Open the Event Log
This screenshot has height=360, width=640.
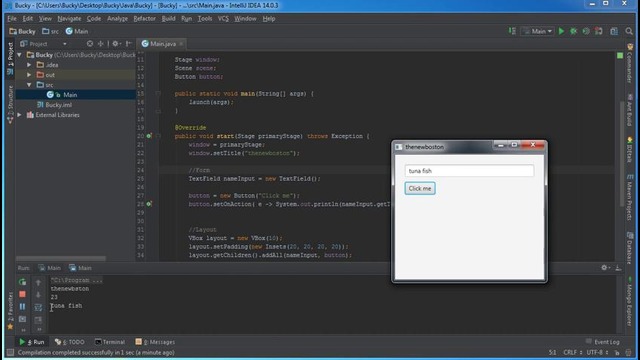pyautogui.click(x=603, y=342)
